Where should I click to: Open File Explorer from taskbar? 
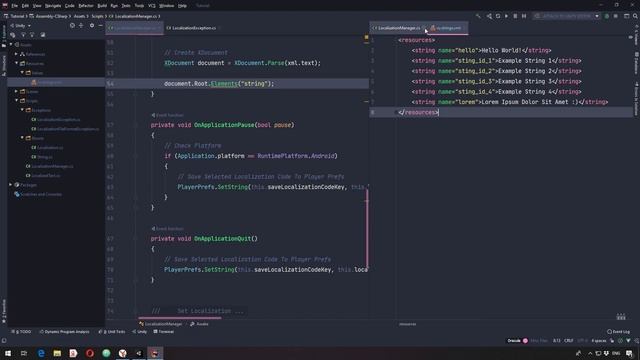(57, 353)
